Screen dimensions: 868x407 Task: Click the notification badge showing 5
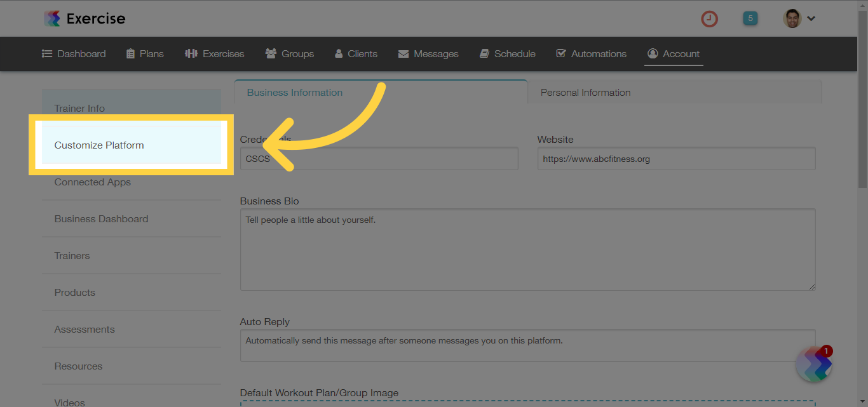[x=750, y=18]
